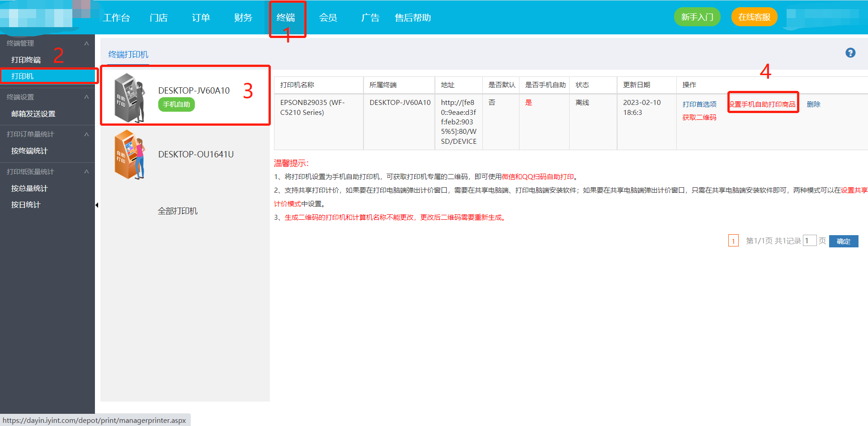
Task: Open the 门店 menu
Action: [159, 18]
